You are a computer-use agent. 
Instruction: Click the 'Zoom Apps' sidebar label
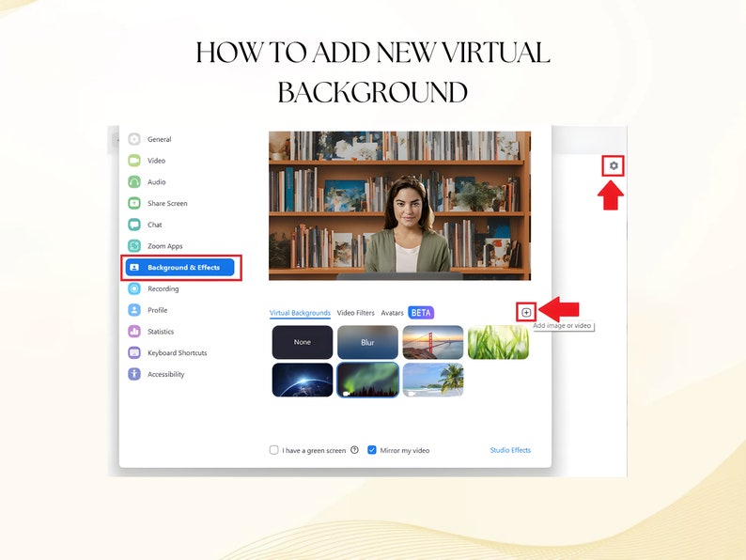pyautogui.click(x=165, y=246)
